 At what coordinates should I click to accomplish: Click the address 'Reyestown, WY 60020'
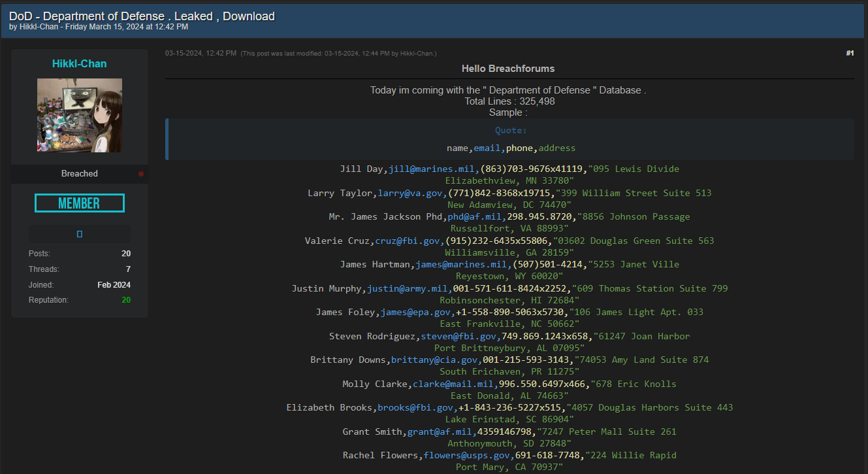(x=509, y=277)
